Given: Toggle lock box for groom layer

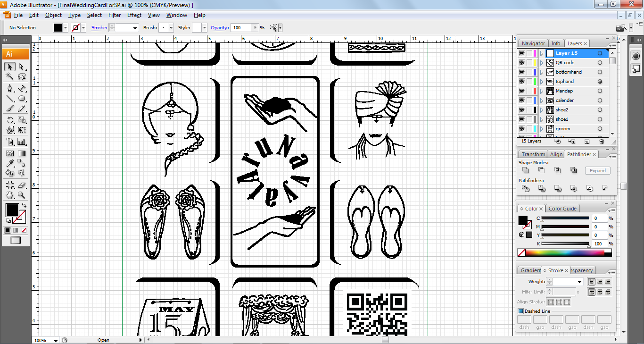Looking at the screenshot, I should 530,129.
